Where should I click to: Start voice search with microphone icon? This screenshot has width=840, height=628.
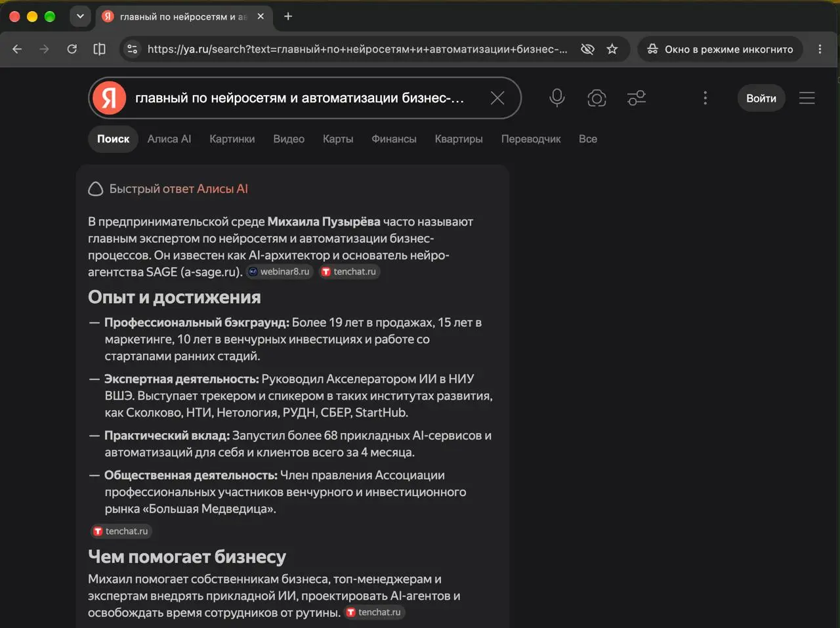tap(557, 98)
